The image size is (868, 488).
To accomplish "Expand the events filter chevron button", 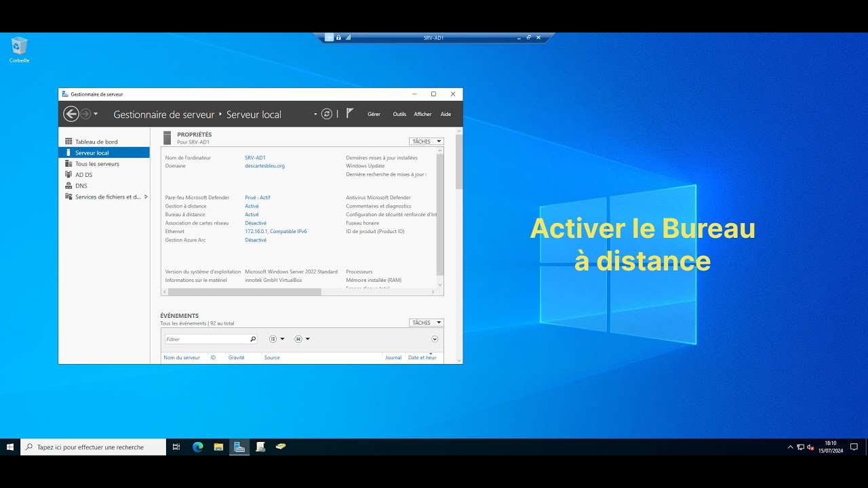I will tap(435, 339).
